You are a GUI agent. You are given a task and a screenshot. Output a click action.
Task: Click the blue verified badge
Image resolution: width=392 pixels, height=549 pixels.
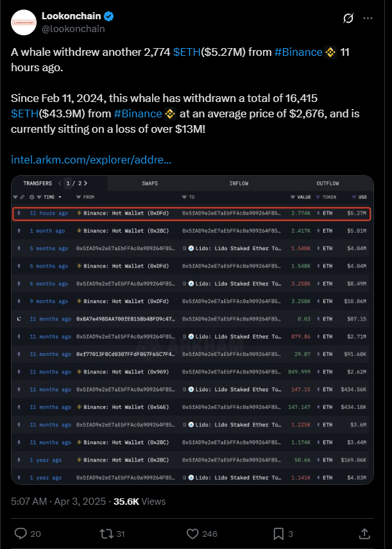(109, 16)
